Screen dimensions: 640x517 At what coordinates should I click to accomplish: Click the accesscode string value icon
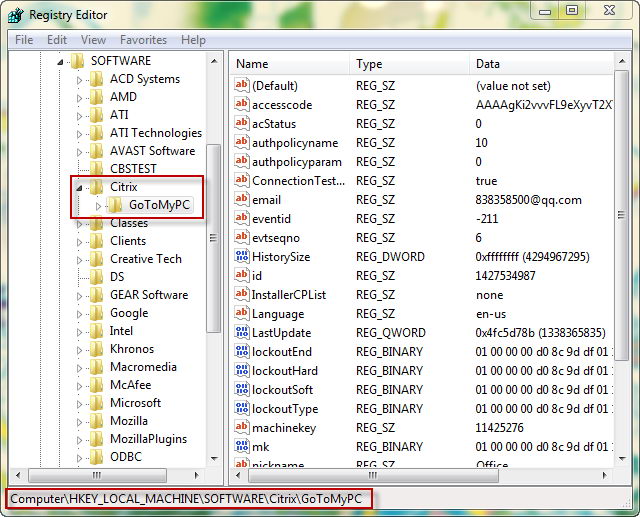tap(242, 104)
